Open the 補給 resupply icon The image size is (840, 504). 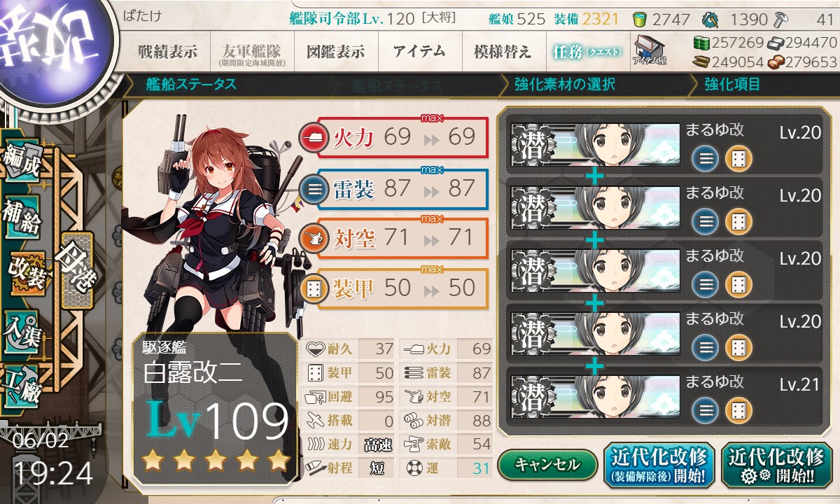(x=23, y=219)
